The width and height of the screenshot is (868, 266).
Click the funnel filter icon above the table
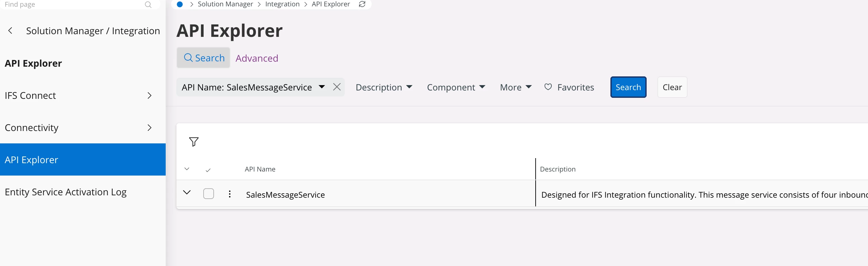pos(194,142)
